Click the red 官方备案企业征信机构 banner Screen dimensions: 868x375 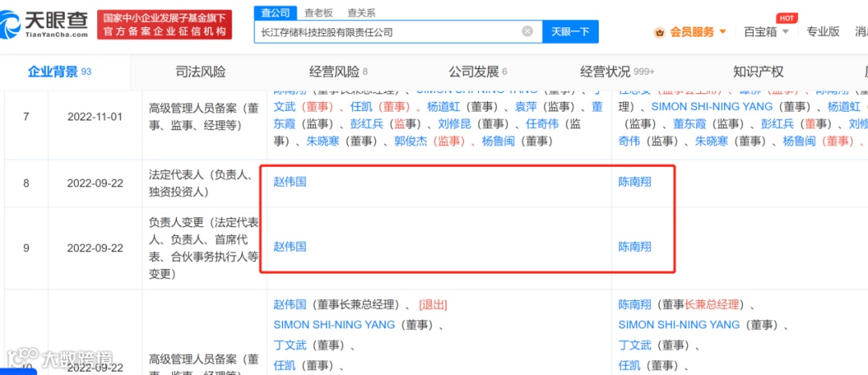tap(165, 25)
